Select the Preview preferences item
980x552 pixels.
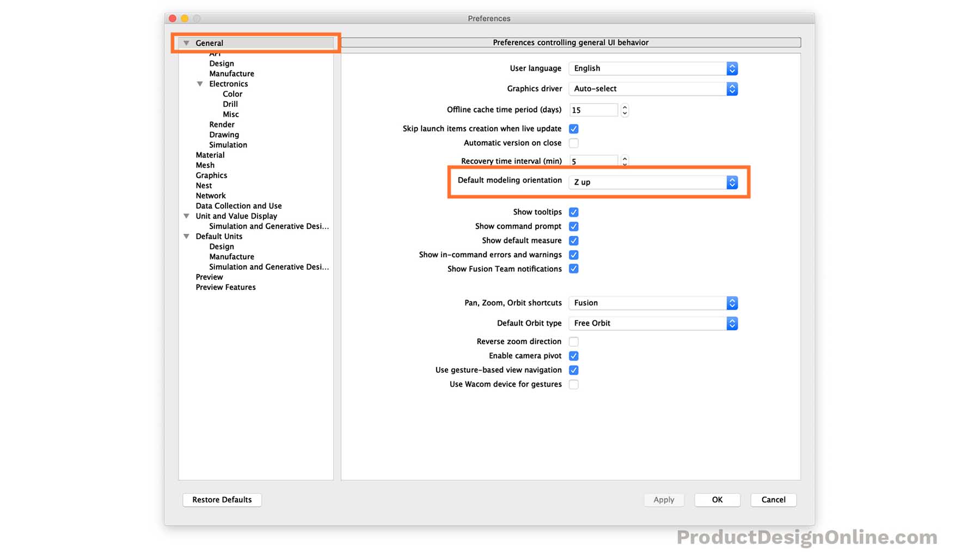click(x=209, y=277)
